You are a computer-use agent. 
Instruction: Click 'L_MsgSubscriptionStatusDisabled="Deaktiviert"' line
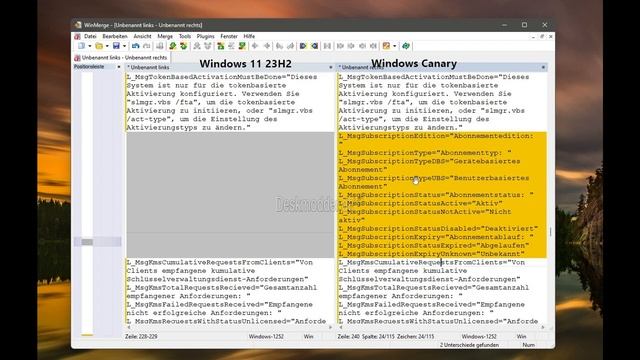[x=438, y=229]
